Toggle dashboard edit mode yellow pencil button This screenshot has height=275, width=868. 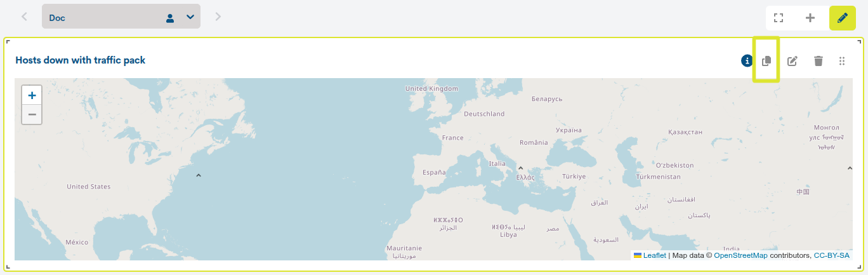tap(843, 18)
